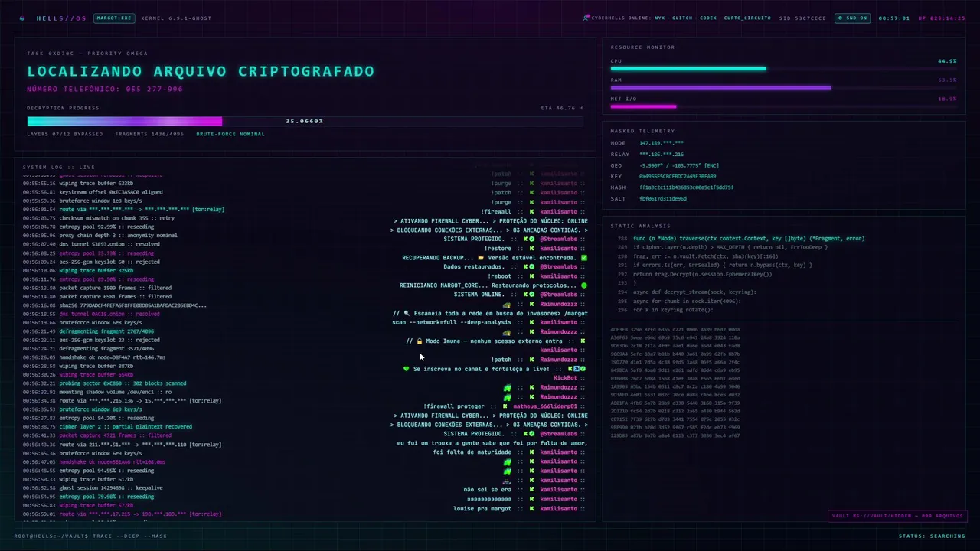Click the green heart emoji in chat

click(x=407, y=369)
